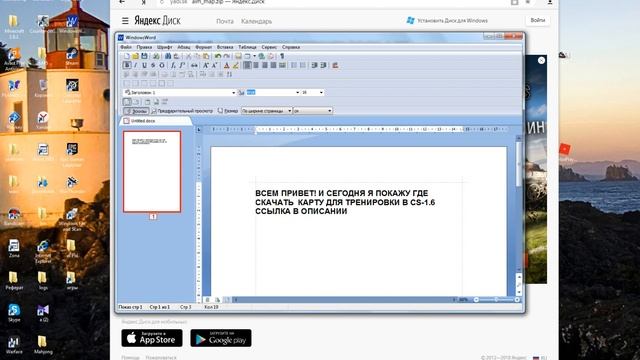Click the dropdown arrow next to the insert table icon

click(x=254, y=56)
